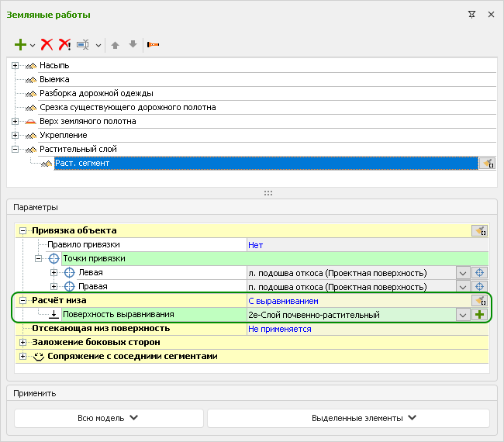
Task: Collapse the Растительный слой node
Action: (15, 149)
